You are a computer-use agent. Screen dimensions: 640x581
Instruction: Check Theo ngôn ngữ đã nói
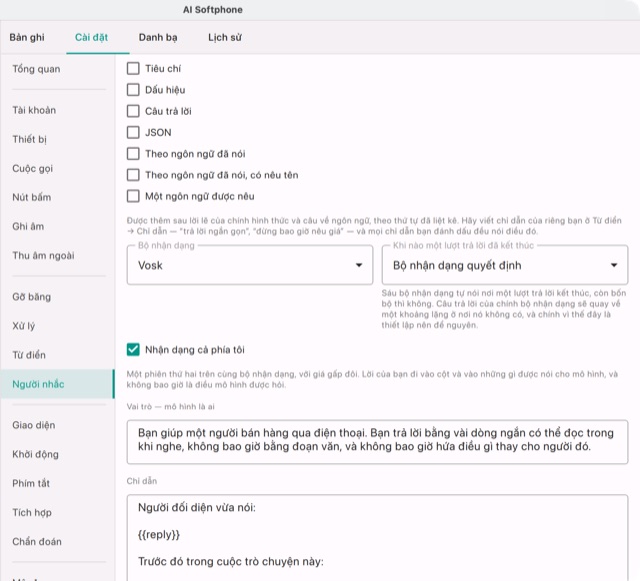click(133, 154)
